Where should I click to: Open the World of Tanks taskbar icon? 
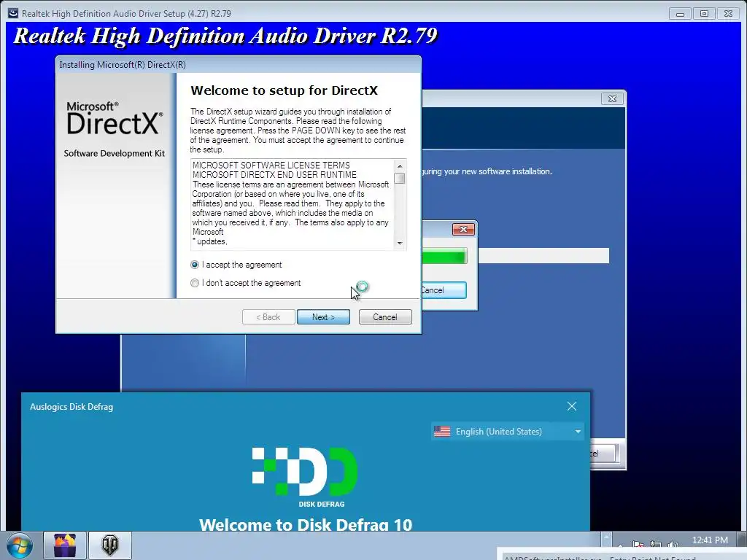[x=110, y=545]
